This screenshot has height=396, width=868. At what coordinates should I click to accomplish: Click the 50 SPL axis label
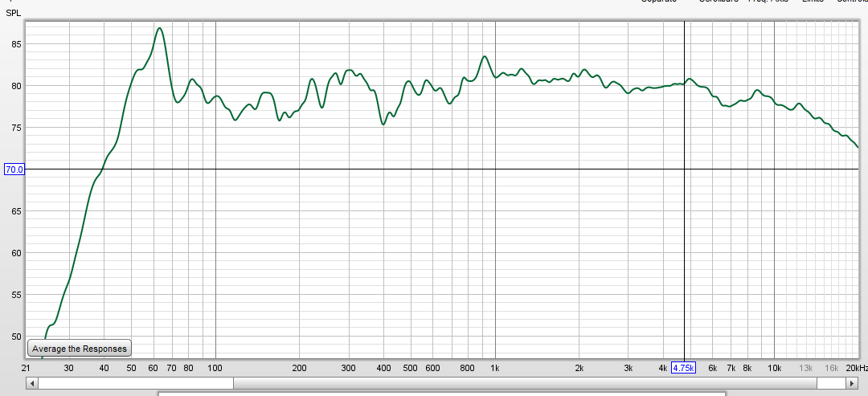click(x=17, y=337)
